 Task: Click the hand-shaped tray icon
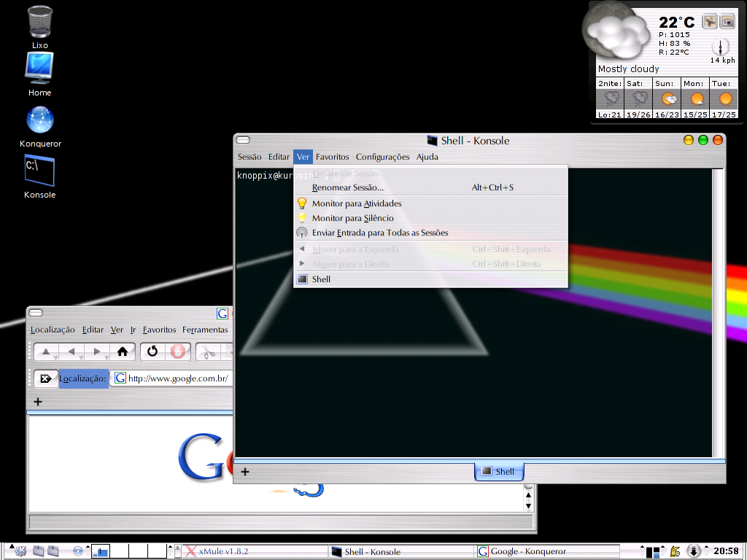point(675,551)
